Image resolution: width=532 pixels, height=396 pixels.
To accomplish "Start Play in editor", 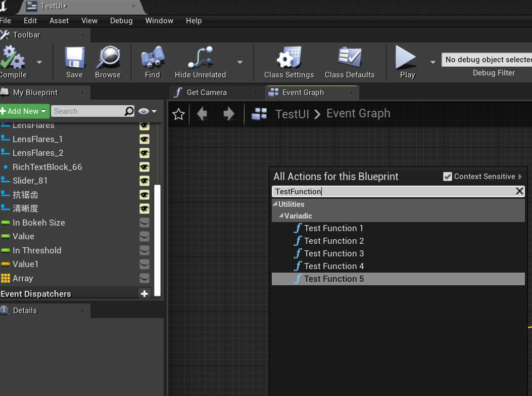I will (x=407, y=62).
